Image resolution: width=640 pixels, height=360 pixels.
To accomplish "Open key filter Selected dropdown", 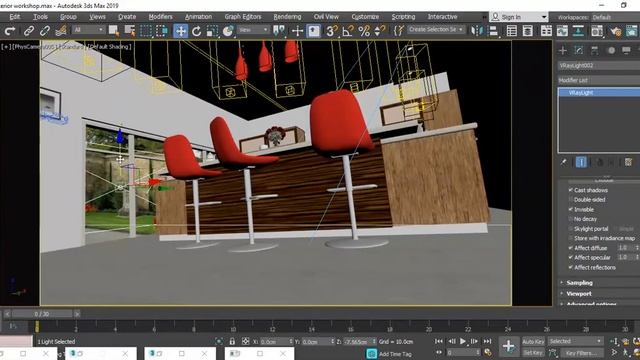I will pyautogui.click(x=575, y=341).
